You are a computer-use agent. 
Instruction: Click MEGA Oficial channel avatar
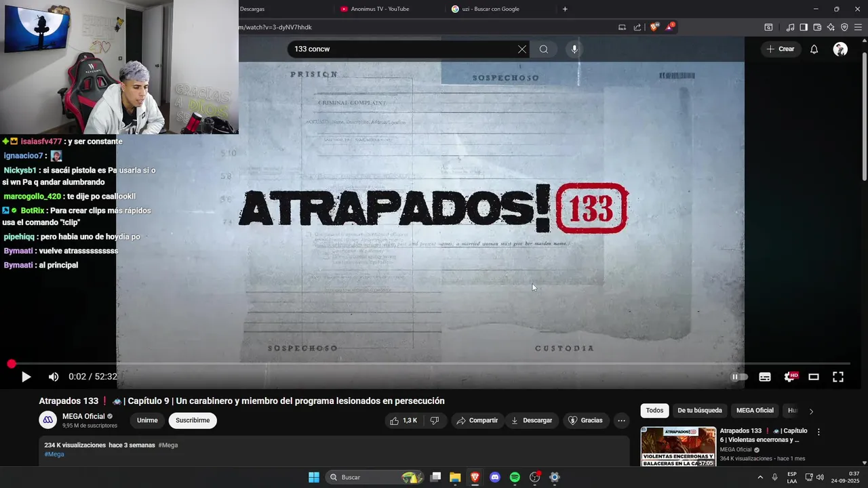click(x=47, y=420)
